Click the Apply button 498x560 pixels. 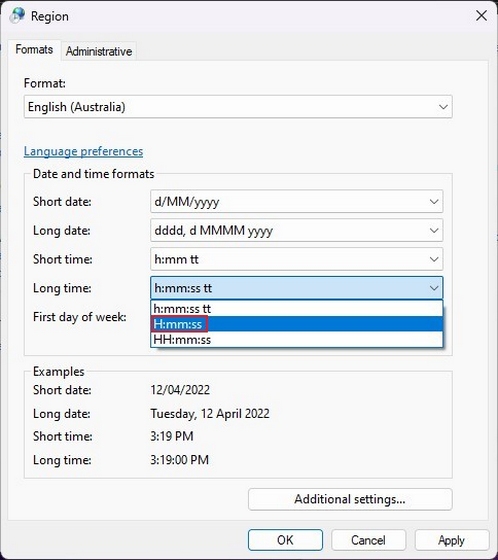[x=452, y=540]
